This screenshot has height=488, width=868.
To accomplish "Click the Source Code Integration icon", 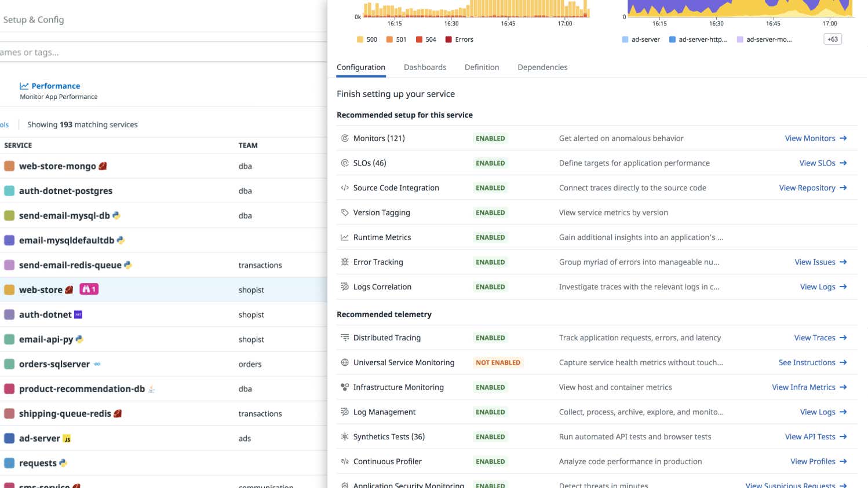I will [x=345, y=188].
